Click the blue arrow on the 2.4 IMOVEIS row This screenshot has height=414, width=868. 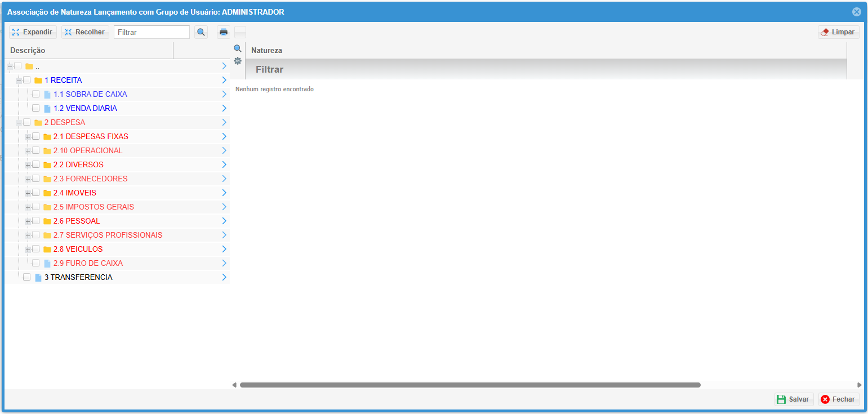point(224,193)
